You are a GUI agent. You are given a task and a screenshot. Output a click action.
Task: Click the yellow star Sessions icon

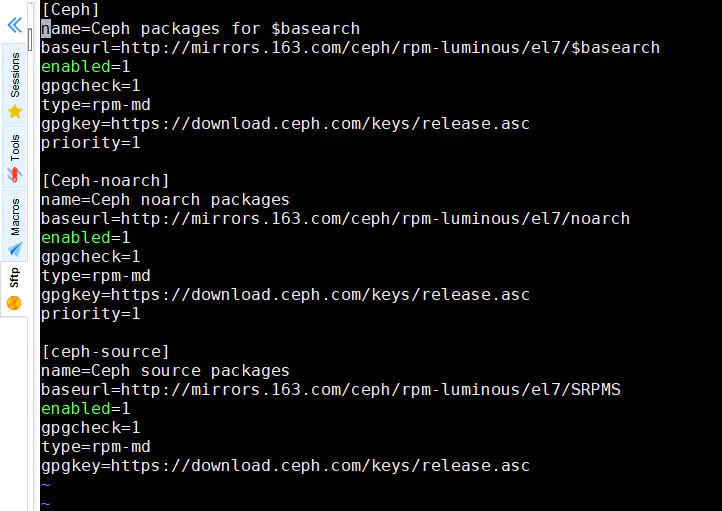[15, 111]
